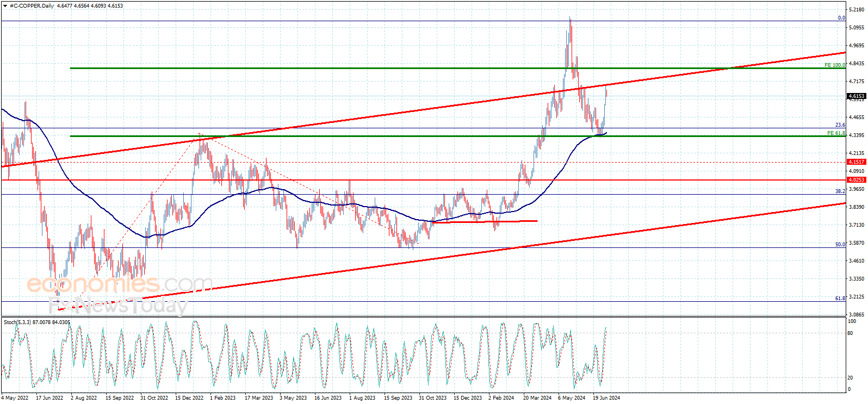868x404 pixels.
Task: Click the 3.2125 price axis label
Action: [857, 296]
